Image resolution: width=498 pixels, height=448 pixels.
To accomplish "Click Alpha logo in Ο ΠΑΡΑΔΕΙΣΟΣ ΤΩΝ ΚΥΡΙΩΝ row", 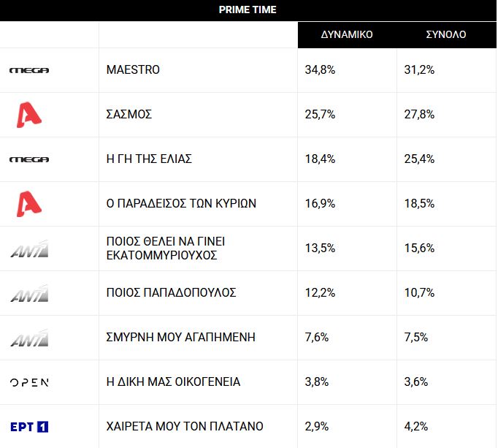I will [x=29, y=204].
